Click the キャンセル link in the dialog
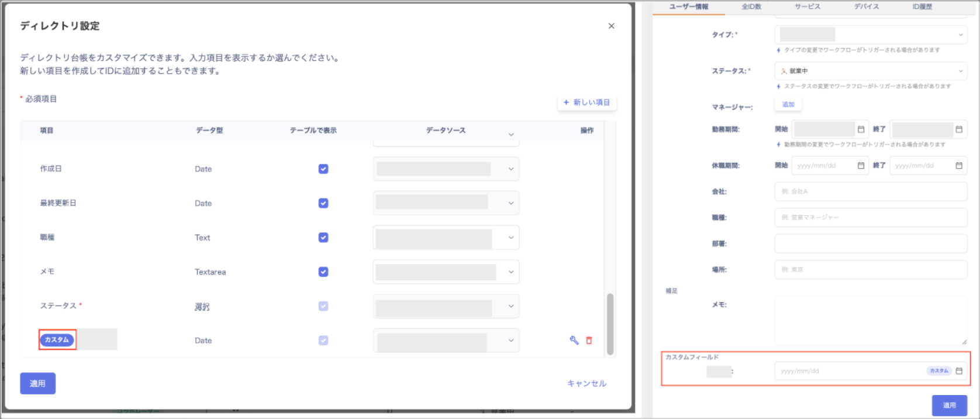This screenshot has width=980, height=419. point(586,383)
